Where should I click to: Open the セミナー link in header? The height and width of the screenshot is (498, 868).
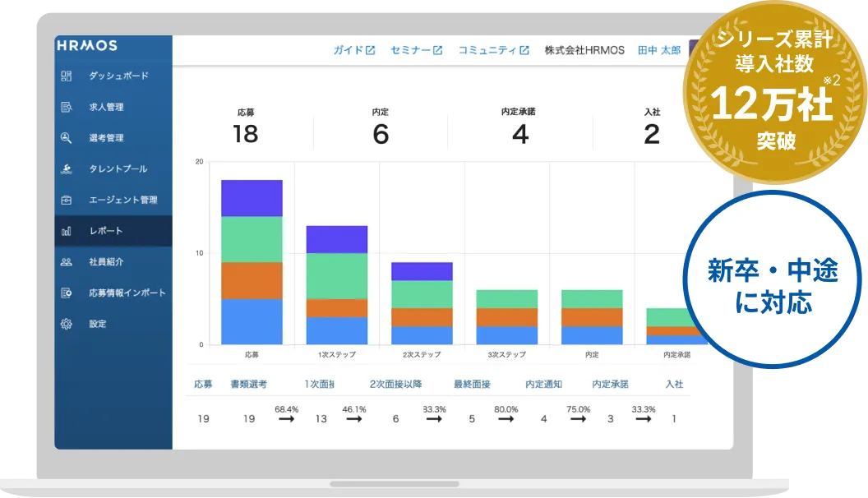point(416,50)
